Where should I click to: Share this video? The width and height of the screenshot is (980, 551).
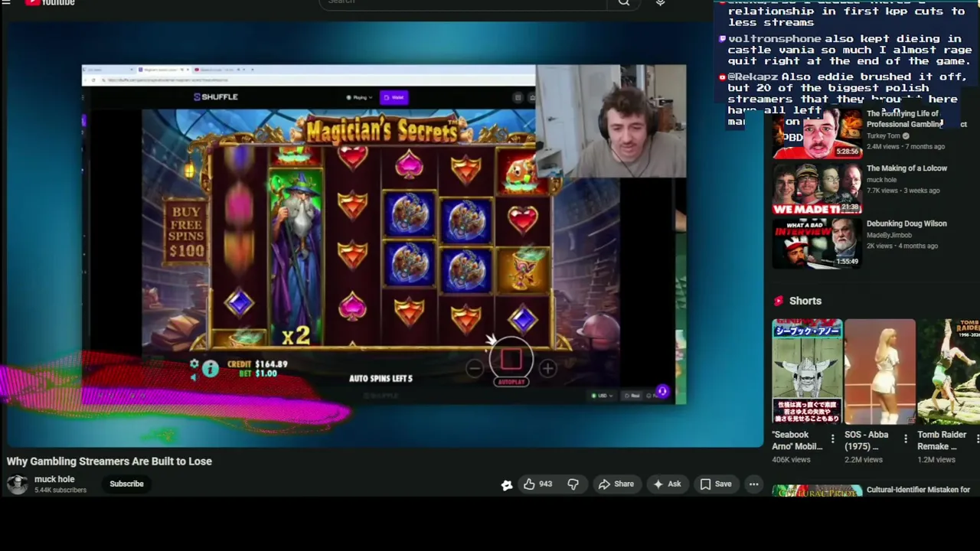616,484
